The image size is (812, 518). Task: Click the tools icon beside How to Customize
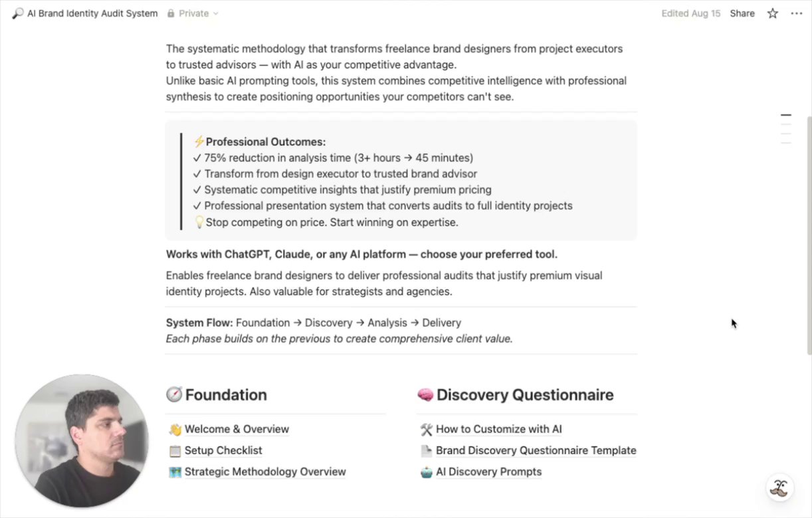pyautogui.click(x=427, y=430)
